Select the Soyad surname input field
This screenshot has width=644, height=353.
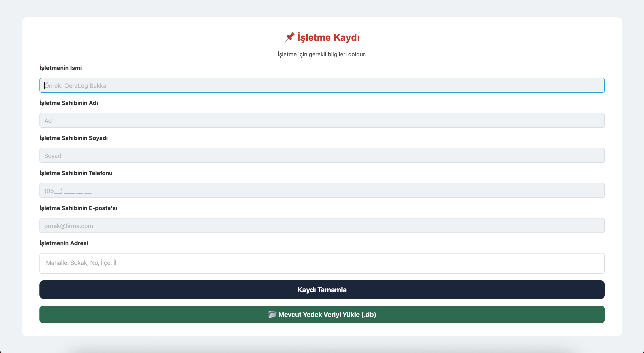point(322,155)
